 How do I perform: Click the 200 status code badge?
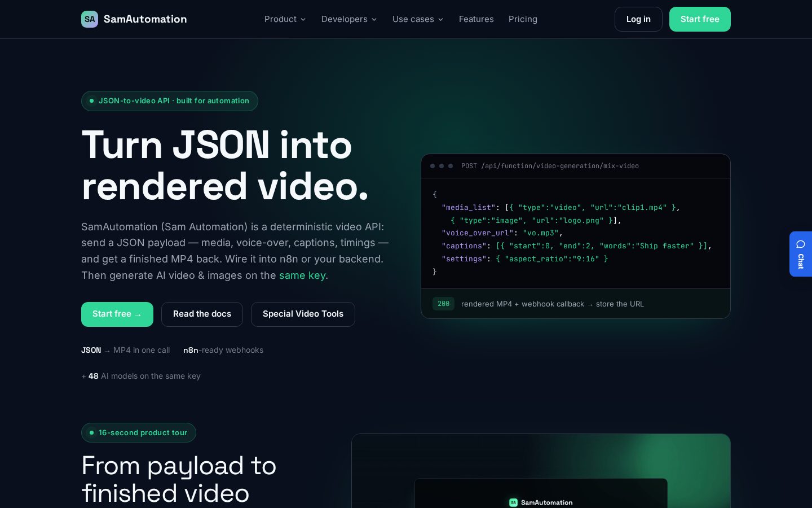[443, 304]
